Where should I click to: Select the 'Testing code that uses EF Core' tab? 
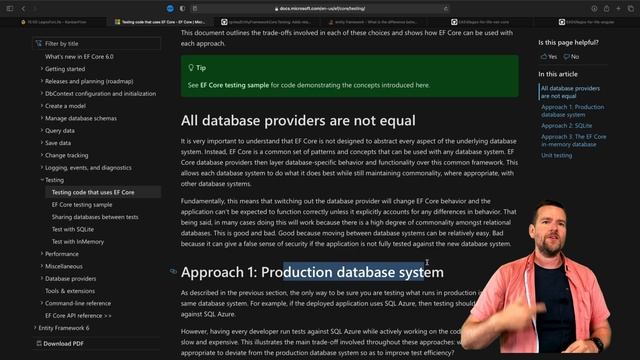[160, 22]
